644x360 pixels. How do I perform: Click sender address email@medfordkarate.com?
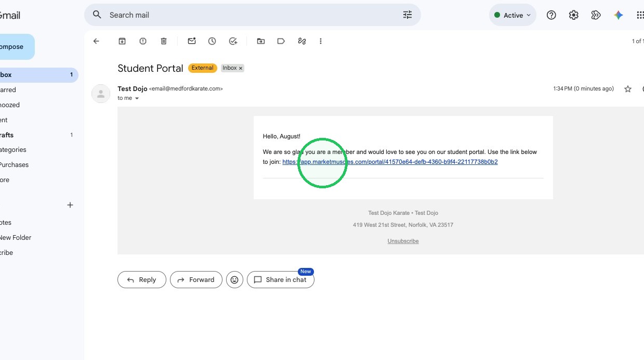coord(186,89)
